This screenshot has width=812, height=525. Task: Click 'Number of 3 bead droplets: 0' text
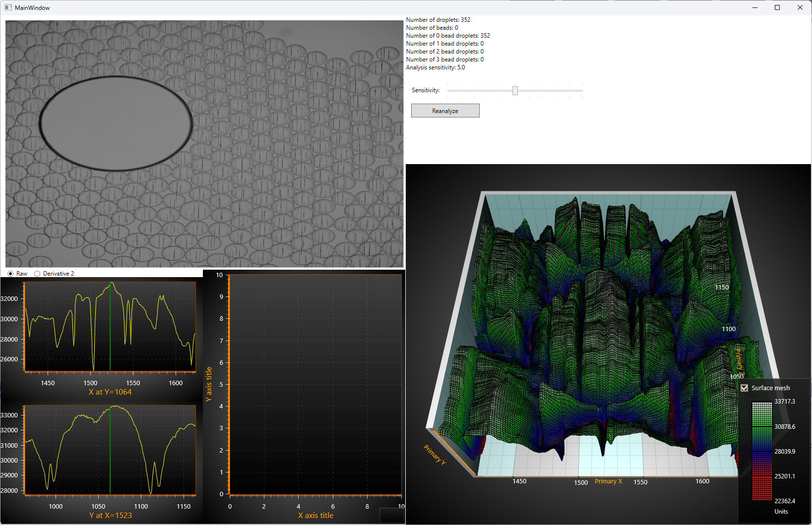coord(445,59)
